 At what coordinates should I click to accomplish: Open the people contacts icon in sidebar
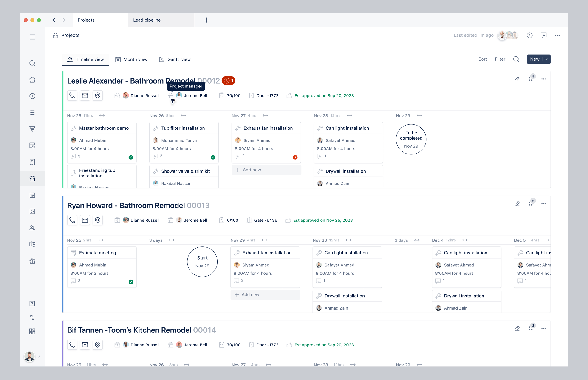pyautogui.click(x=32, y=228)
